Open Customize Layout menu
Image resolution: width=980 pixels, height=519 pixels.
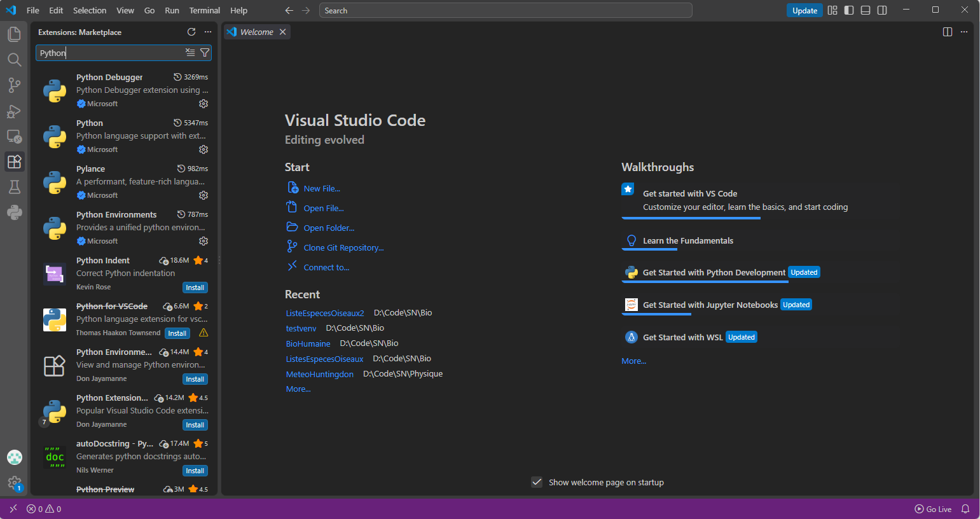click(832, 10)
